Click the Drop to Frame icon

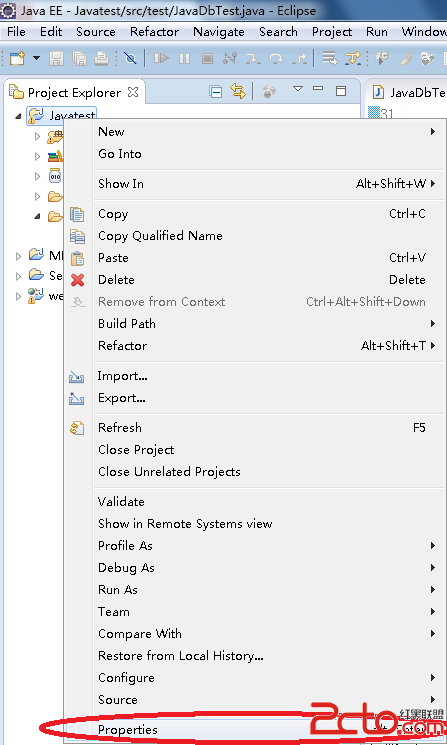pyautogui.click(x=329, y=58)
